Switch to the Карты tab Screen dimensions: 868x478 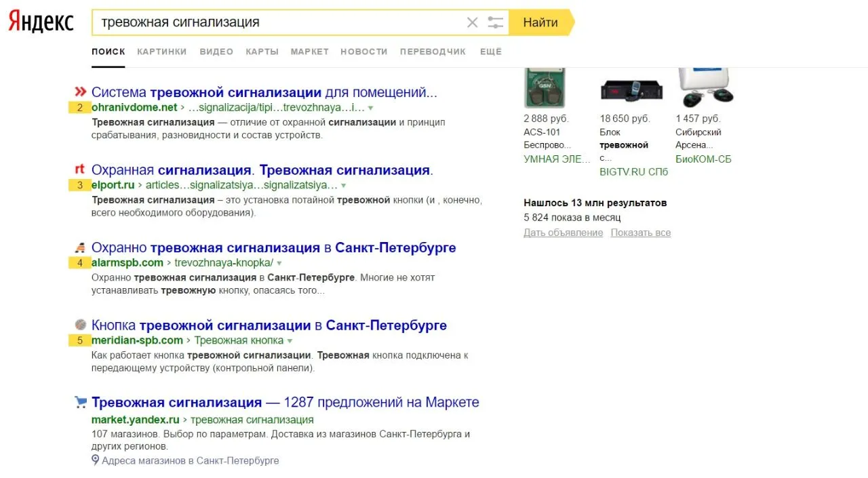[x=262, y=52]
